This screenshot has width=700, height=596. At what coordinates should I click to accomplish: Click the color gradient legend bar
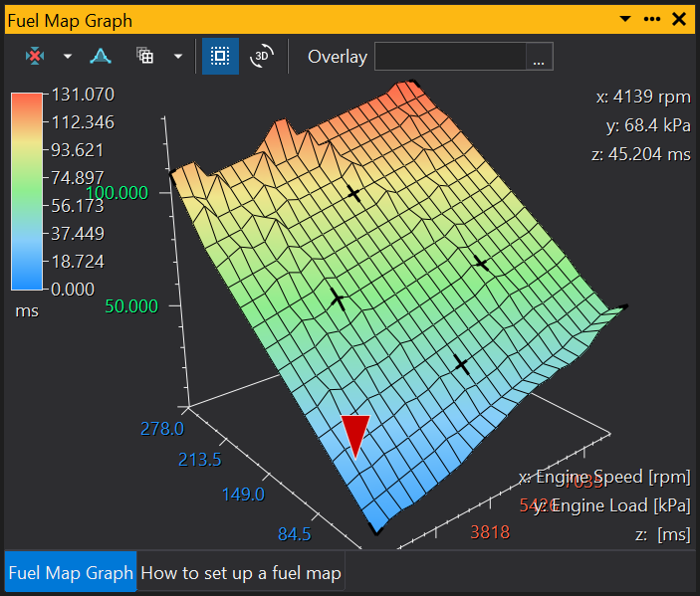coord(27,190)
